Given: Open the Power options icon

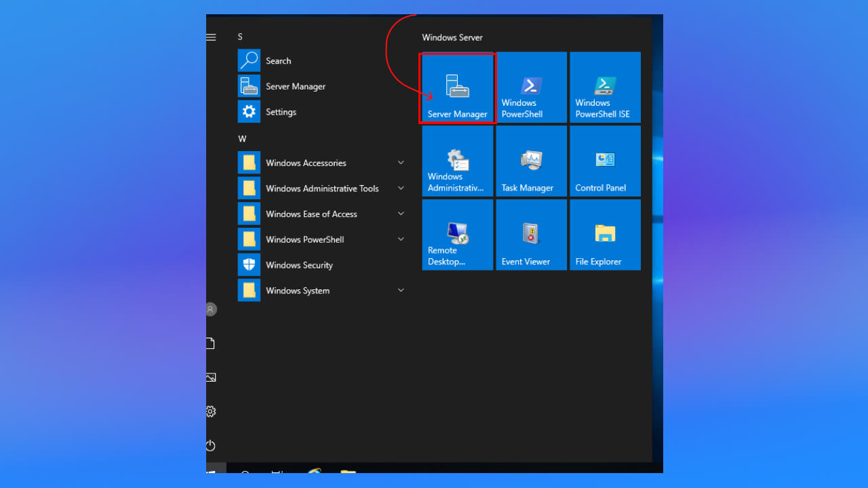Looking at the screenshot, I should [x=211, y=445].
